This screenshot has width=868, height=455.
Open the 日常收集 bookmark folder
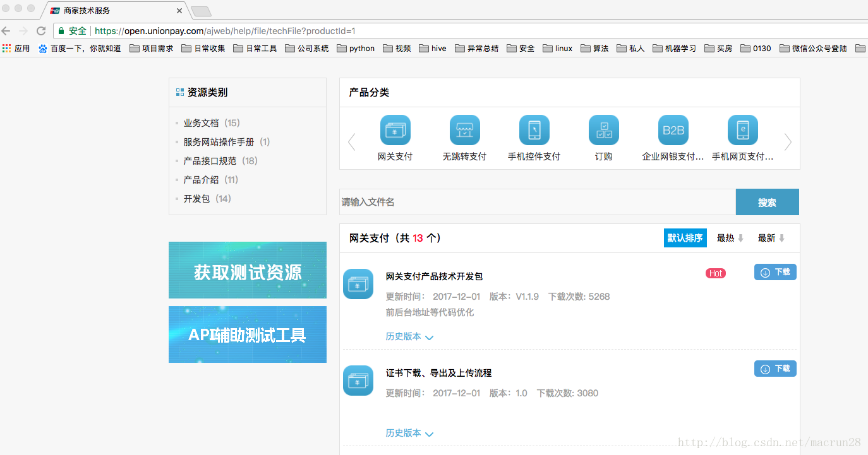tap(203, 48)
